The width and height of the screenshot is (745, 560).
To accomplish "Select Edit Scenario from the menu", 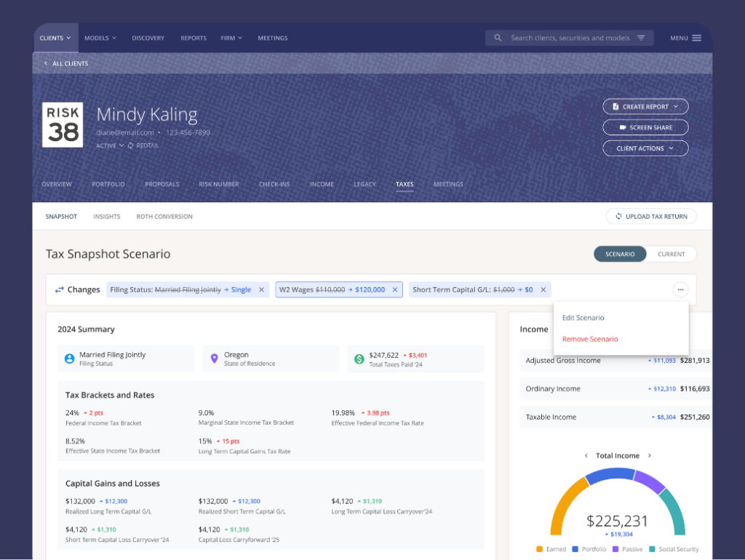I will tap(583, 318).
